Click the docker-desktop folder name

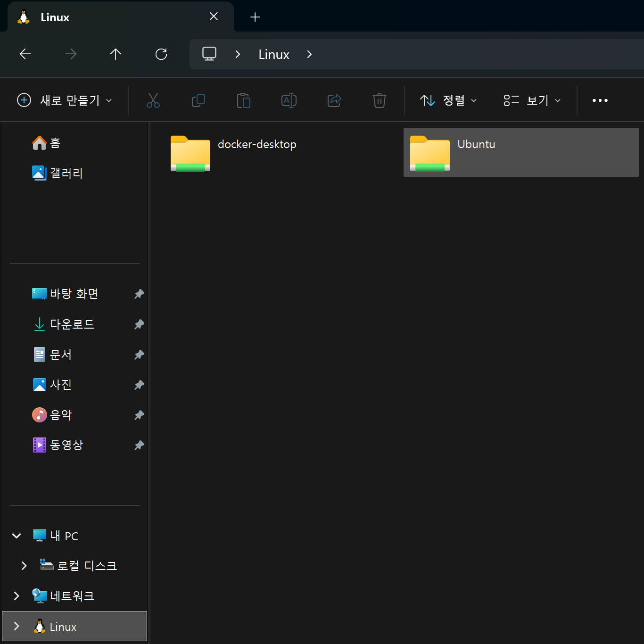pos(257,144)
